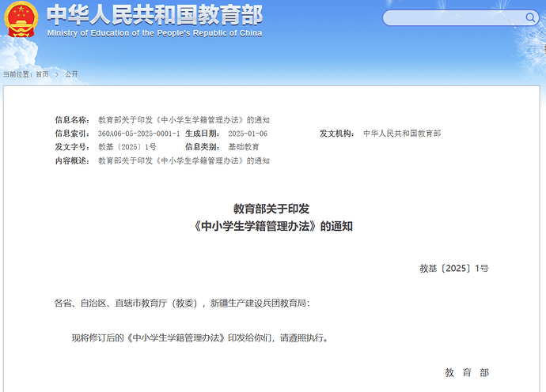
Task: Click the breadcrumb arrow separator
Action: pyautogui.click(x=57, y=74)
